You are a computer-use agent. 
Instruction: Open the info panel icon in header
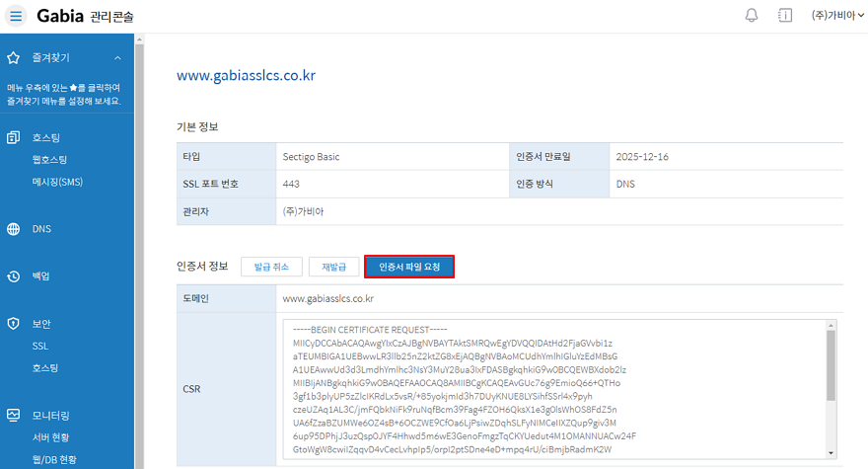point(785,15)
